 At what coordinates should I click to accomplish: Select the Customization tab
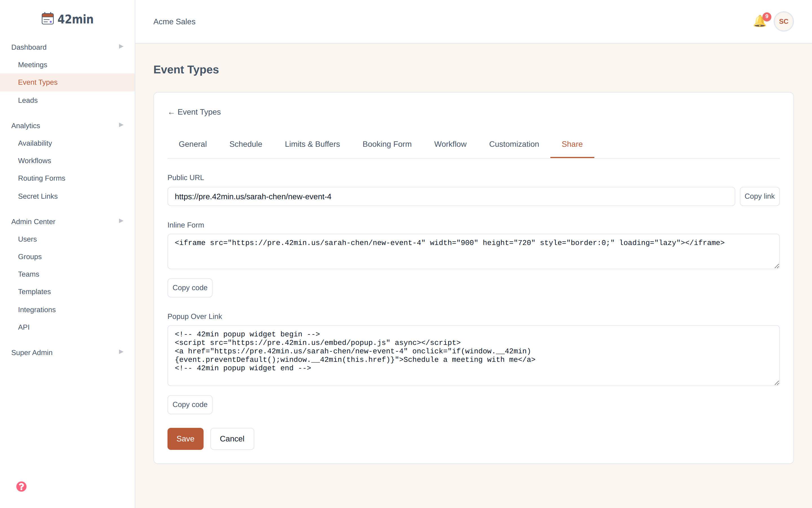point(514,144)
